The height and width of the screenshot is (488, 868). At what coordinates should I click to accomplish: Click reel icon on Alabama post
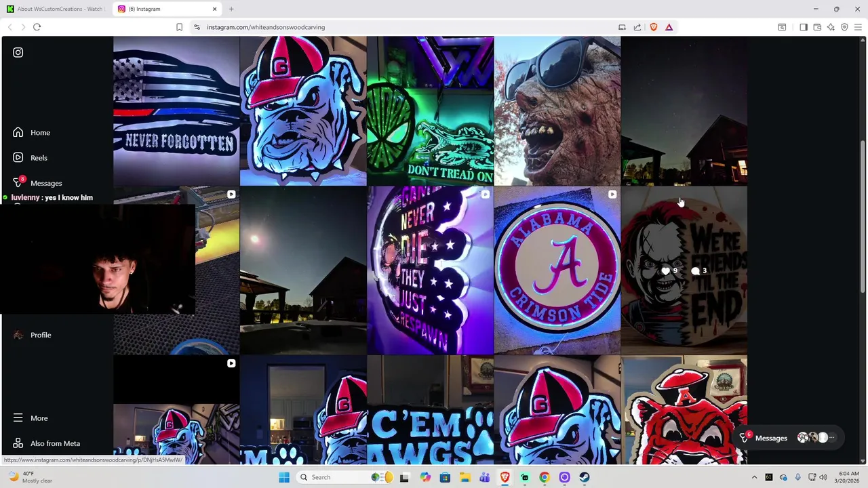(x=612, y=195)
